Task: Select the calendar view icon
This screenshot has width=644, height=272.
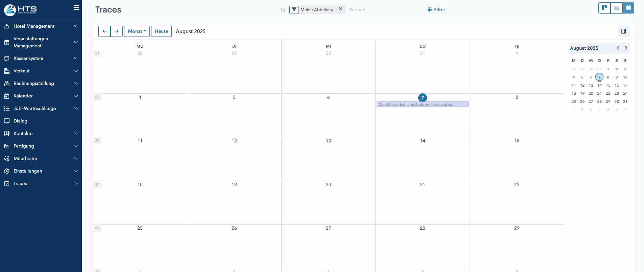Action: coord(628,8)
